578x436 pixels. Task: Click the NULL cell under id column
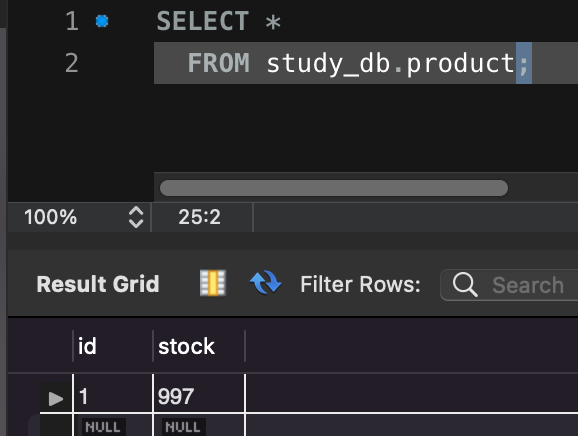point(103,427)
